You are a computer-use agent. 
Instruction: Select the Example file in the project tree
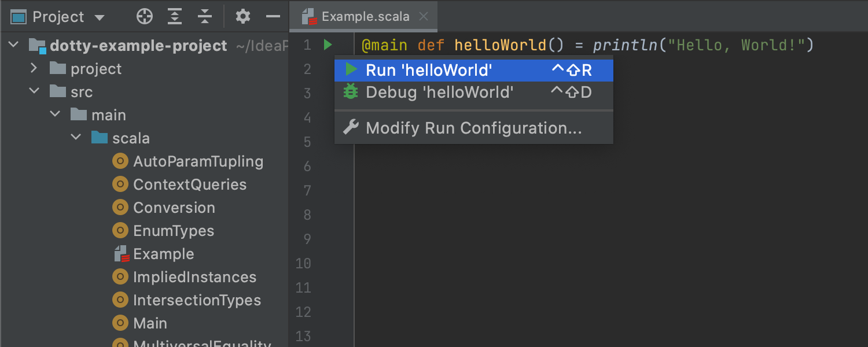coord(164,254)
